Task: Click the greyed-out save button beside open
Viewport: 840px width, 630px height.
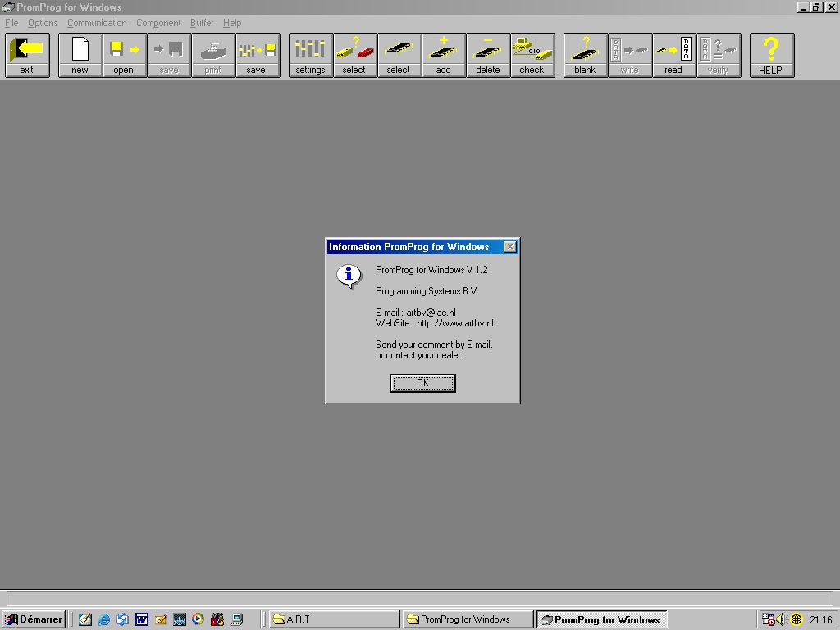Action: pyautogui.click(x=169, y=55)
